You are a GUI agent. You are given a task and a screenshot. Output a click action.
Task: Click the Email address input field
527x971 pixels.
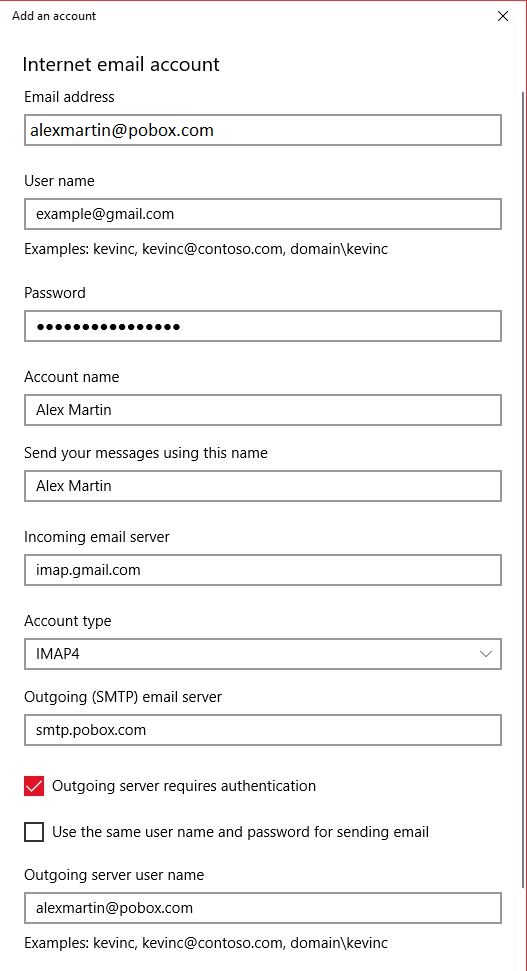[x=263, y=130]
